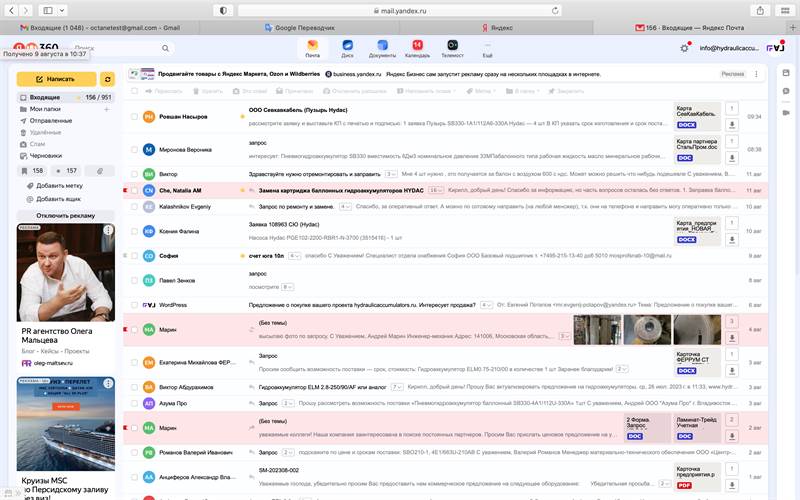Open the settings gear icon

(684, 47)
